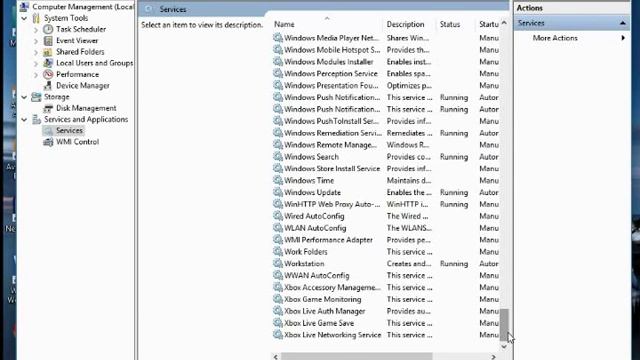Expand the Shared Folders node

point(36,52)
